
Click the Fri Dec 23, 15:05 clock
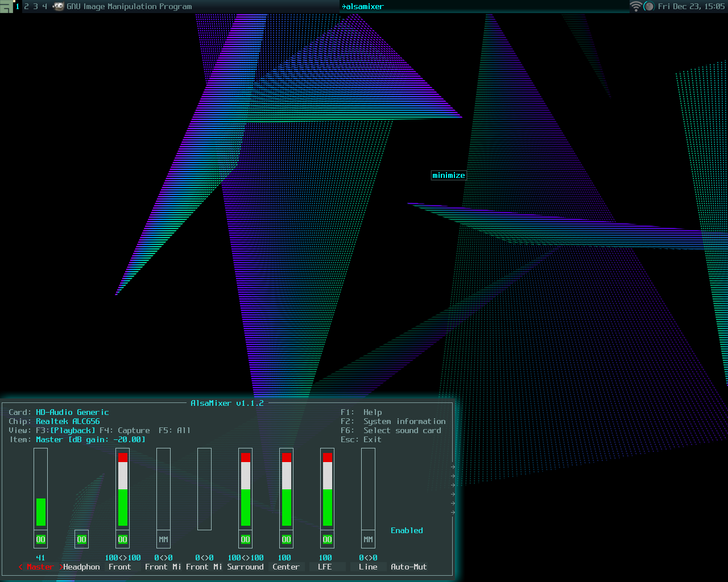pyautogui.click(x=691, y=7)
